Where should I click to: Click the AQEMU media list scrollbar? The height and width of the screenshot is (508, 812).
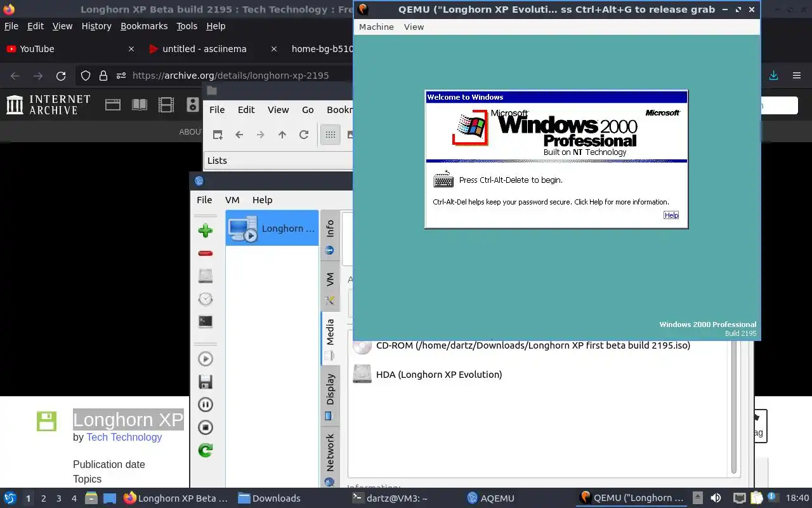point(734,406)
